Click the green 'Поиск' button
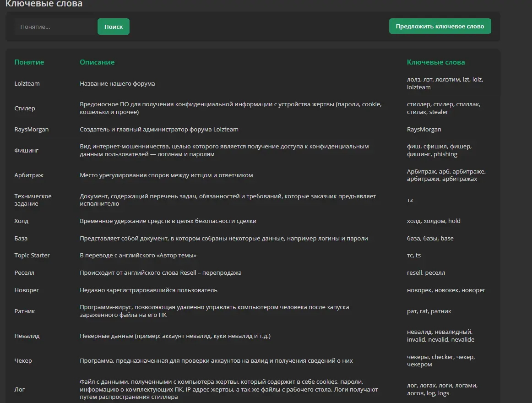This screenshot has height=403, width=532. coord(114,27)
